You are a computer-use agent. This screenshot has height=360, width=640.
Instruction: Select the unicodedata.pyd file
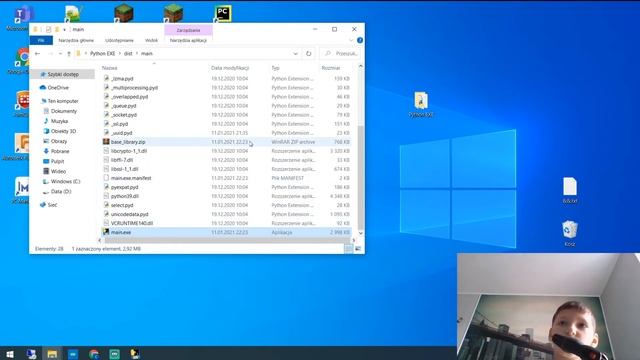pyautogui.click(x=226, y=214)
